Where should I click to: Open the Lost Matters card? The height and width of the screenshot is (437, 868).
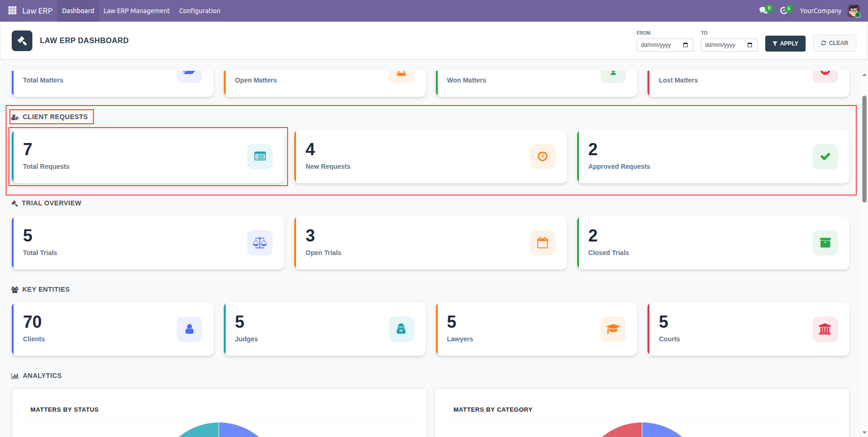click(748, 83)
